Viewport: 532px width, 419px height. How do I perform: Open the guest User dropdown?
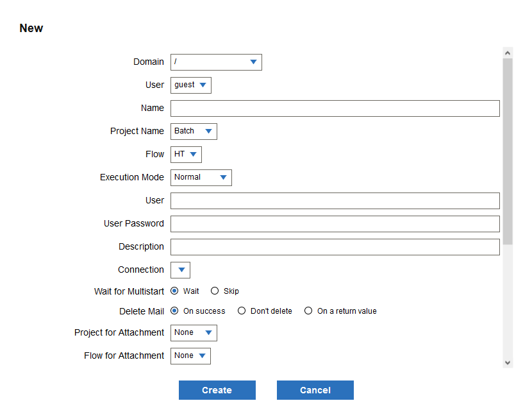tap(190, 85)
